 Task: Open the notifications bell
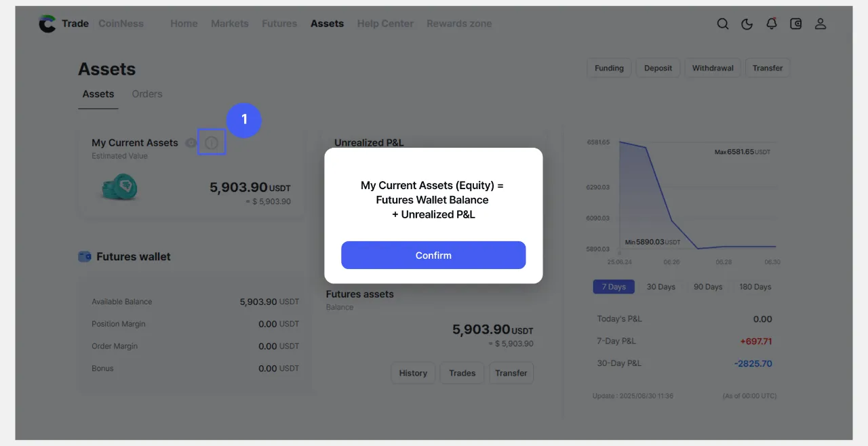tap(772, 24)
